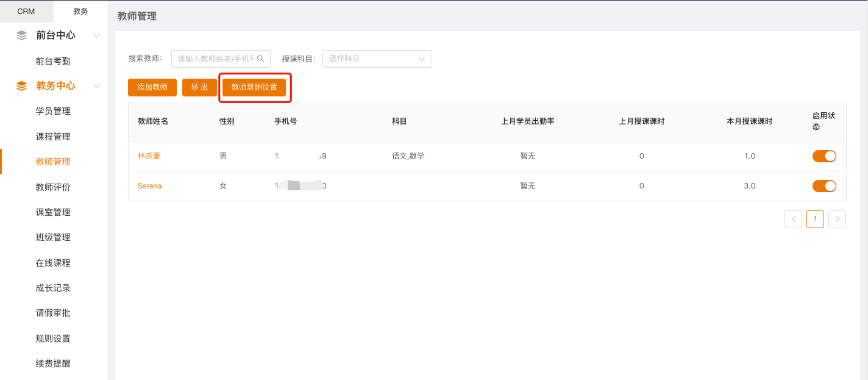Select page 1 in pagination
The image size is (868, 380).
pyautogui.click(x=815, y=219)
